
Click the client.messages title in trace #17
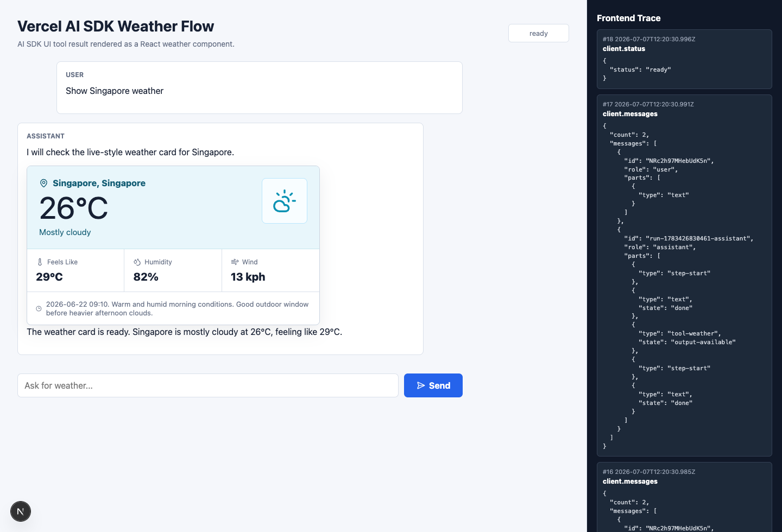click(x=630, y=114)
